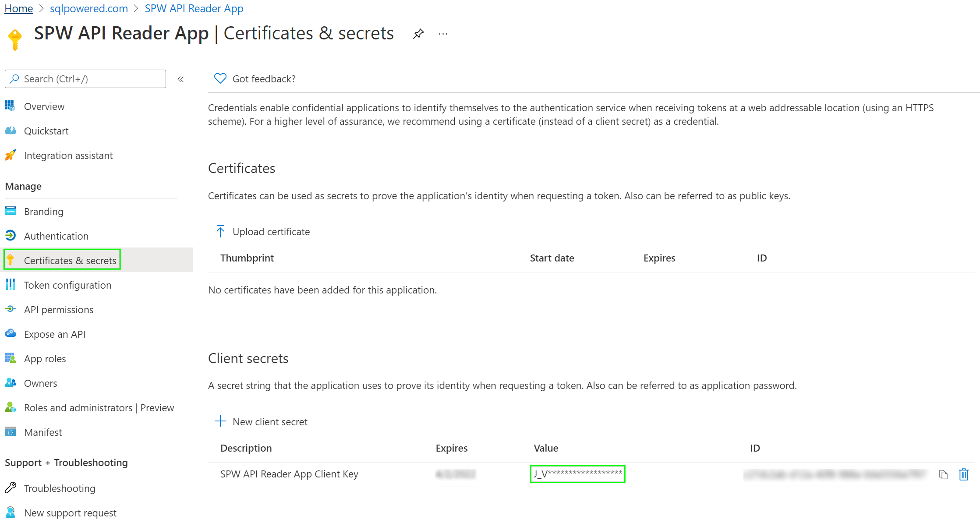Viewport: 980px width, 523px height.
Task: Pin the Certificates & secrets page
Action: (418, 33)
